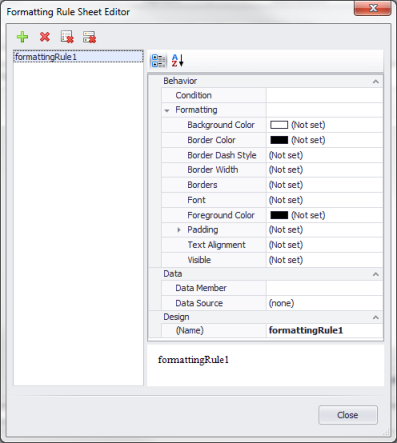Click the Data Member value field
Image resolution: width=397 pixels, height=443 pixels.
(x=324, y=288)
